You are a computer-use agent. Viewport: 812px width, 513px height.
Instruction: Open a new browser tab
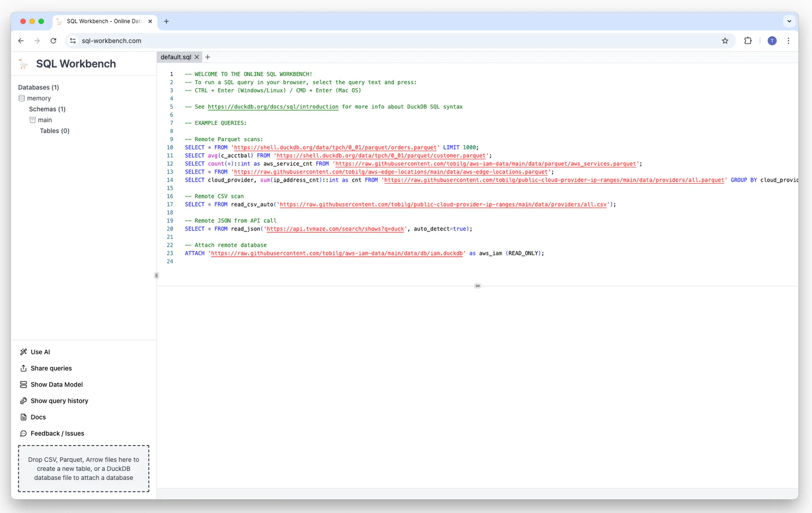pos(166,21)
